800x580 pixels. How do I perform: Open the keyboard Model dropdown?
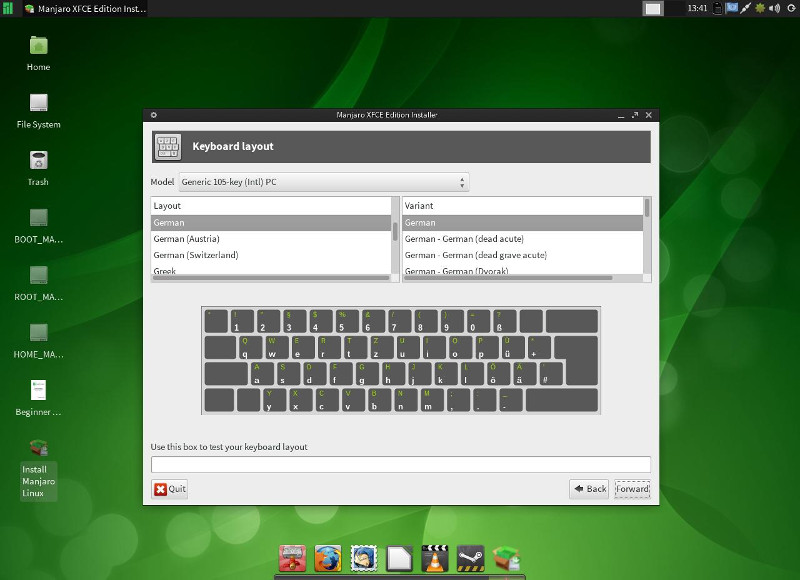pyautogui.click(x=323, y=182)
